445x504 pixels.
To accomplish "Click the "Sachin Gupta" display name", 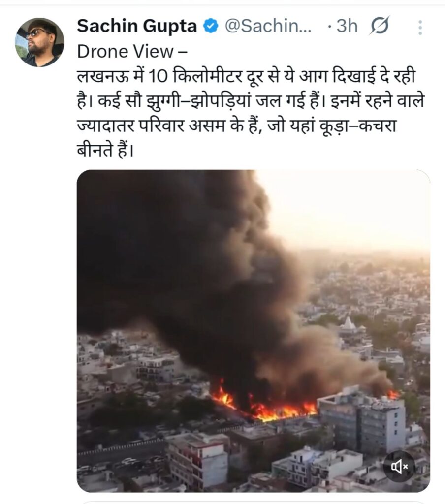I will tap(136, 27).
